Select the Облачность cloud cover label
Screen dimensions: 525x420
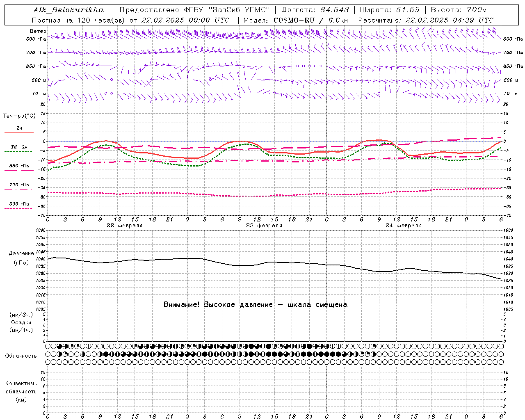point(21,356)
